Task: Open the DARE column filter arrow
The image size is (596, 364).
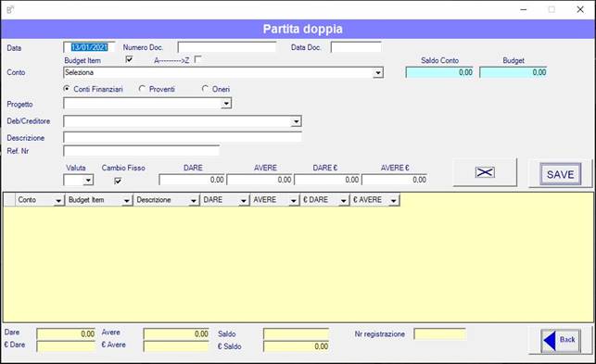Action: (x=244, y=200)
